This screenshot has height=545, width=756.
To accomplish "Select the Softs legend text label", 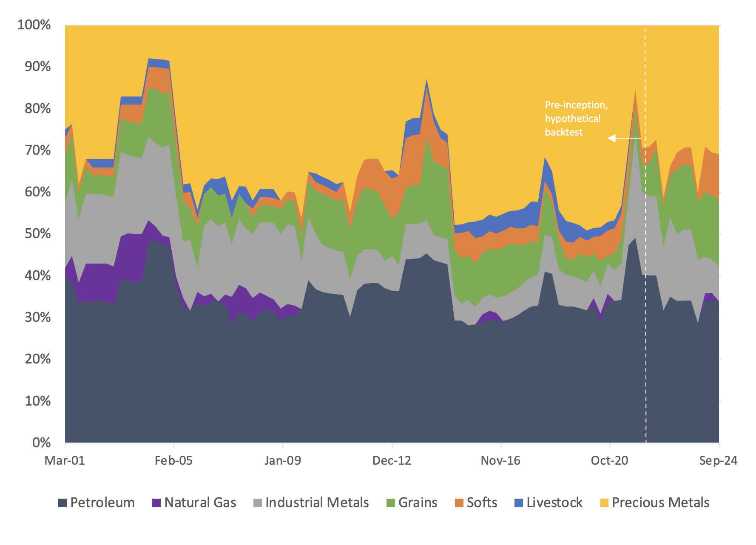I will coord(481,503).
